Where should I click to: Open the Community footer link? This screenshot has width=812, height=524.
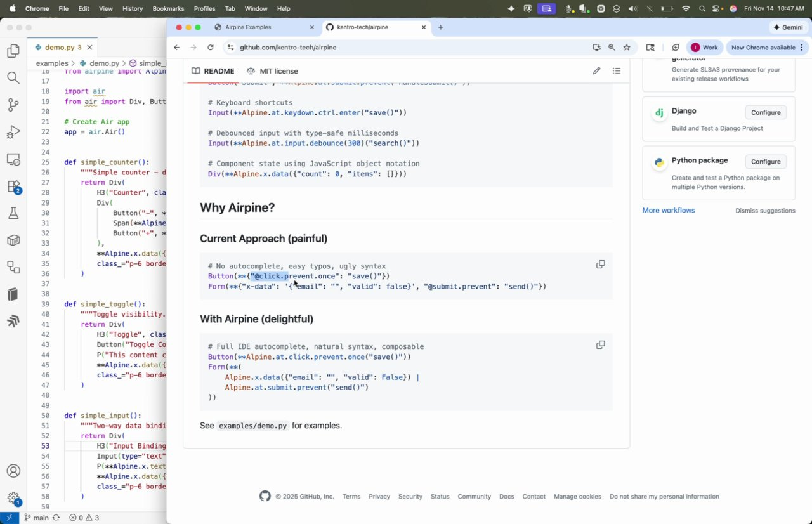(475, 497)
